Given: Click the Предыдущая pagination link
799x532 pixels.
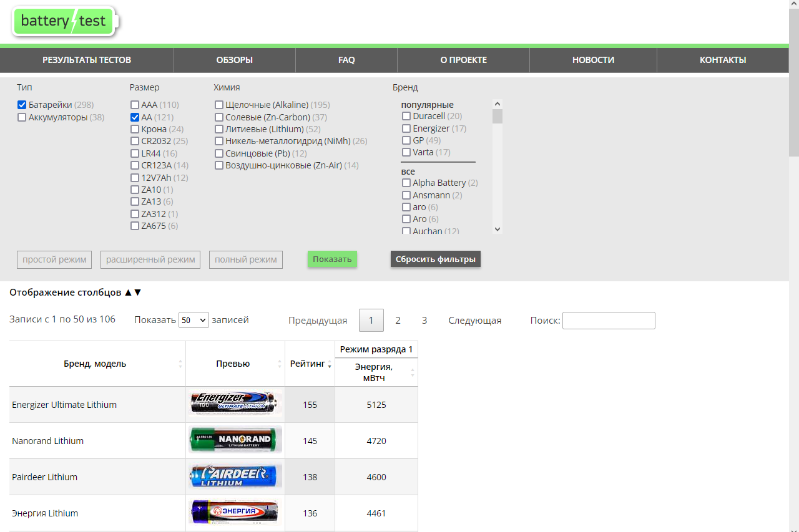Looking at the screenshot, I should (x=318, y=321).
